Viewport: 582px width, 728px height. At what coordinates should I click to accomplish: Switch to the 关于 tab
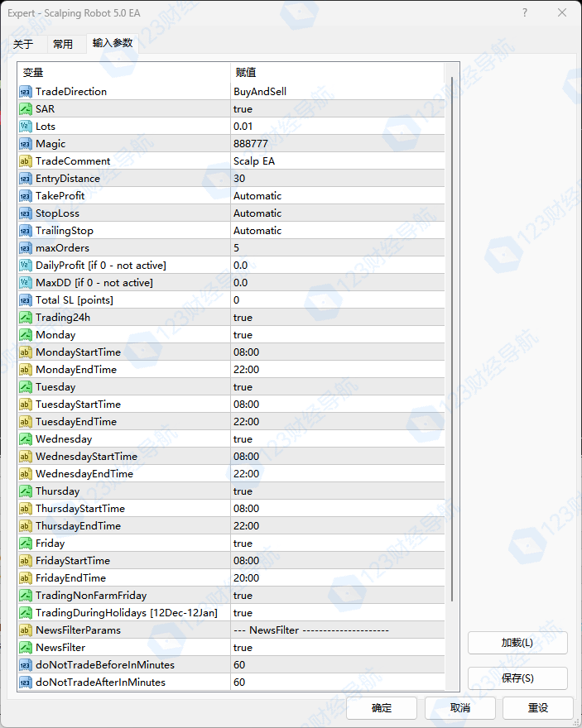(23, 44)
